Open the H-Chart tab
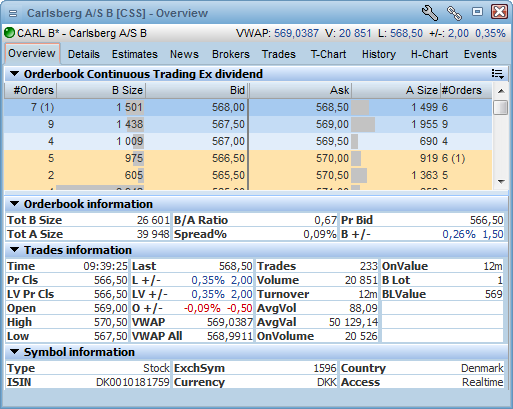This screenshot has height=409, width=513. pos(429,54)
